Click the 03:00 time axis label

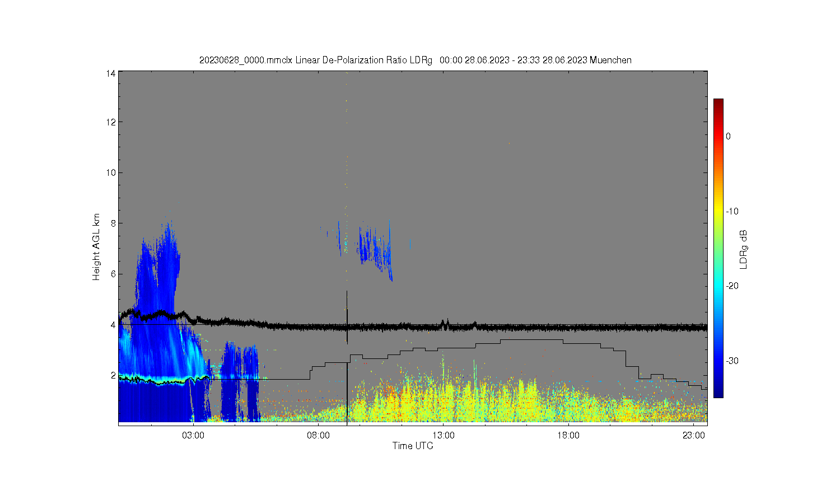pos(194,435)
